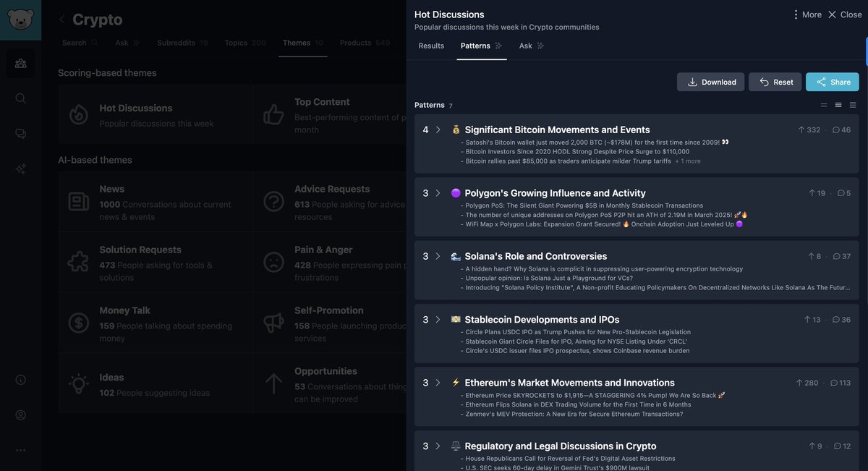Open the audiences people icon in sidebar

[20, 64]
